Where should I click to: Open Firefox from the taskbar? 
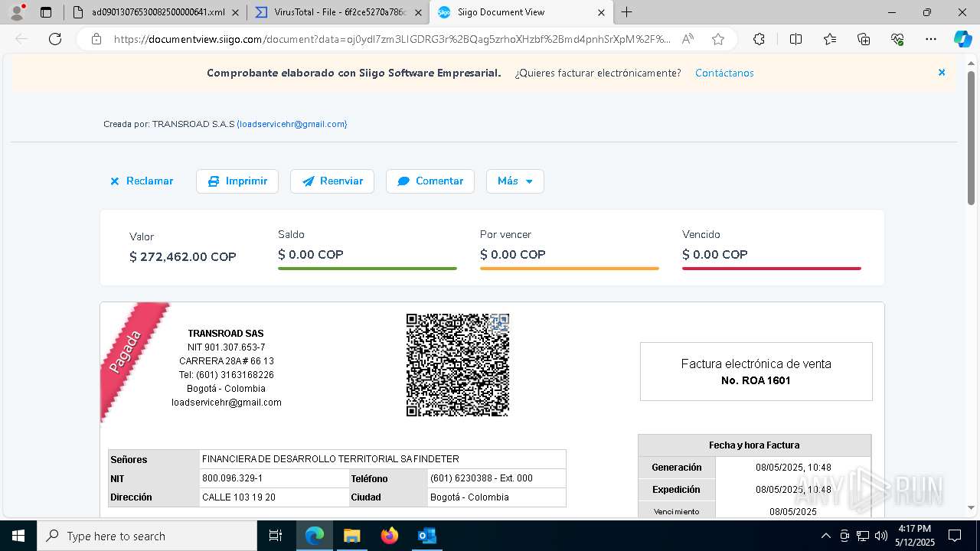(x=389, y=536)
